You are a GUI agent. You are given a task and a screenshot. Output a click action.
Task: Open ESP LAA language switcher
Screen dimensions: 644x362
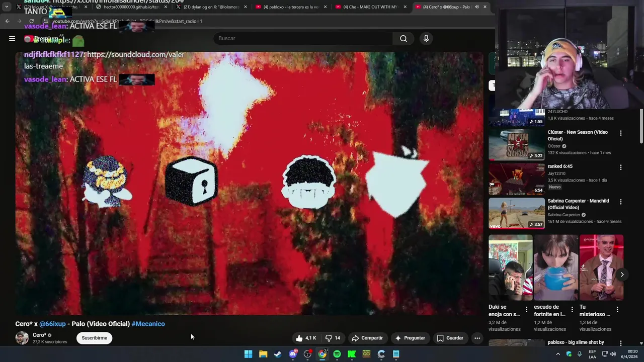pyautogui.click(x=592, y=354)
